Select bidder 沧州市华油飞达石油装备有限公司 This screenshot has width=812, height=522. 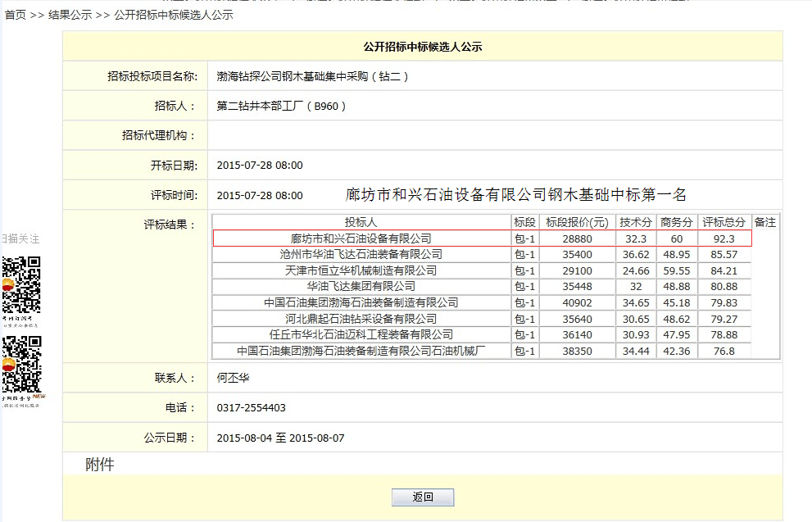point(361,254)
